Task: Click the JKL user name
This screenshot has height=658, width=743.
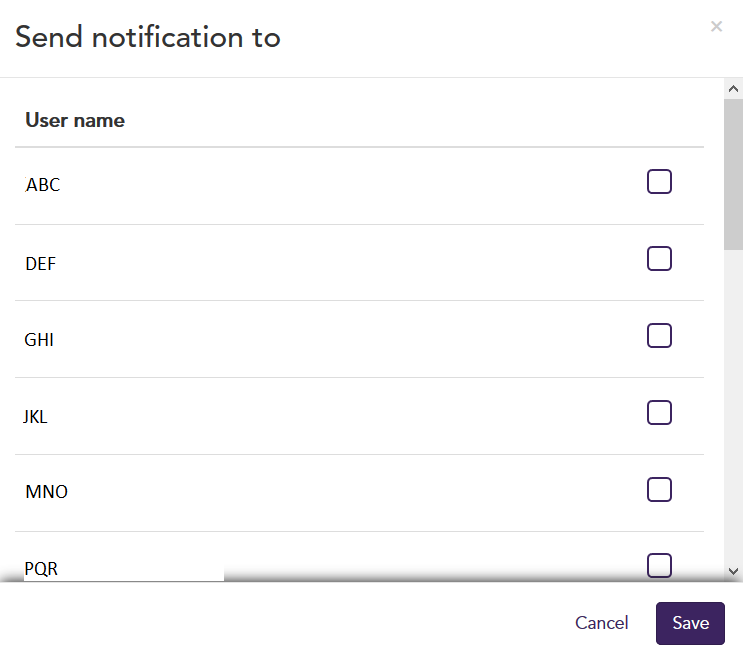Action: pyautogui.click(x=35, y=417)
